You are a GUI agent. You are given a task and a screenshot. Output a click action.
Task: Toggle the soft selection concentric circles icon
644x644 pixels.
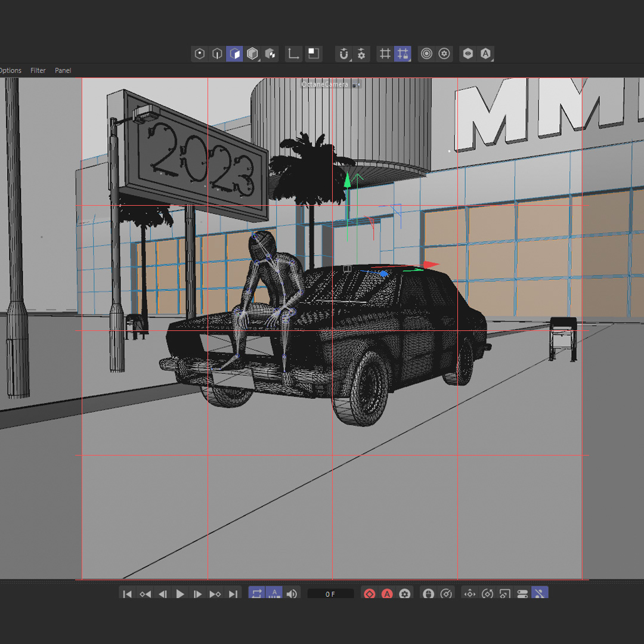point(427,54)
